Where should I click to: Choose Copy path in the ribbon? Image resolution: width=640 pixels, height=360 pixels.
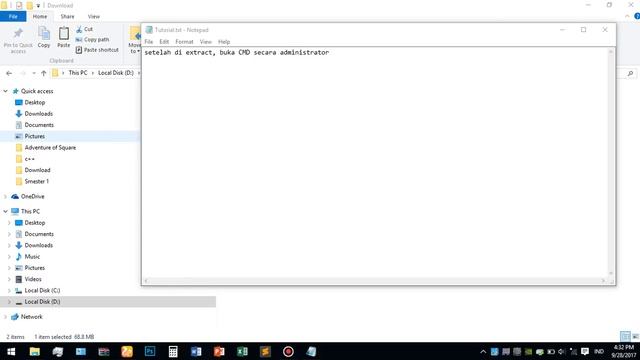click(x=92, y=40)
